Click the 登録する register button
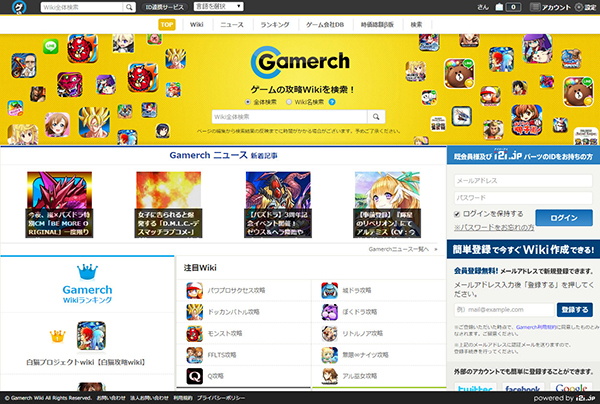 (575, 310)
